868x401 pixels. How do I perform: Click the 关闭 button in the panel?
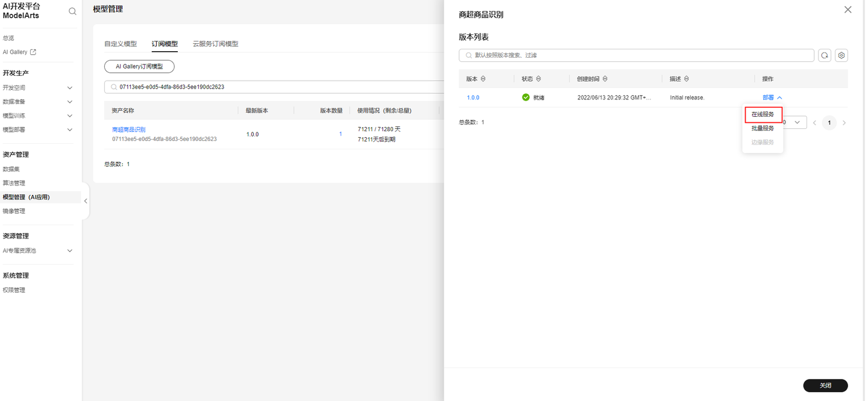pyautogui.click(x=825, y=385)
